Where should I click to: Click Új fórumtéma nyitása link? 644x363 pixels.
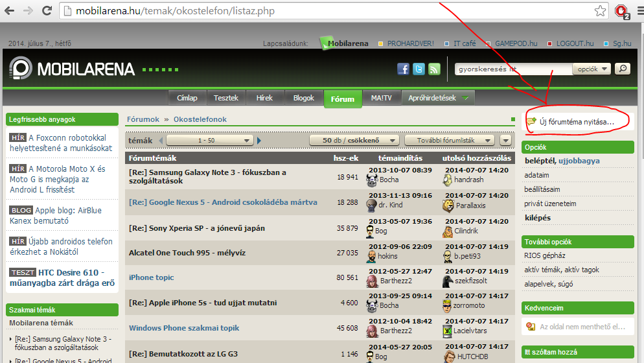577,122
